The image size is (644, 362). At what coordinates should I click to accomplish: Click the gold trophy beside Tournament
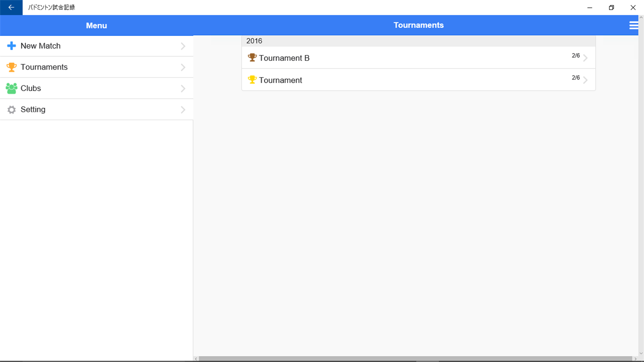tap(252, 80)
